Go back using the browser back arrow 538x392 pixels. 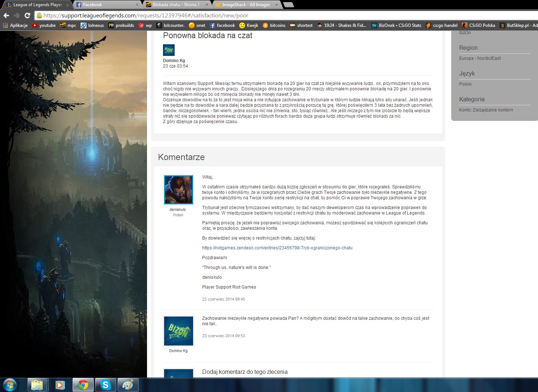(x=6, y=16)
